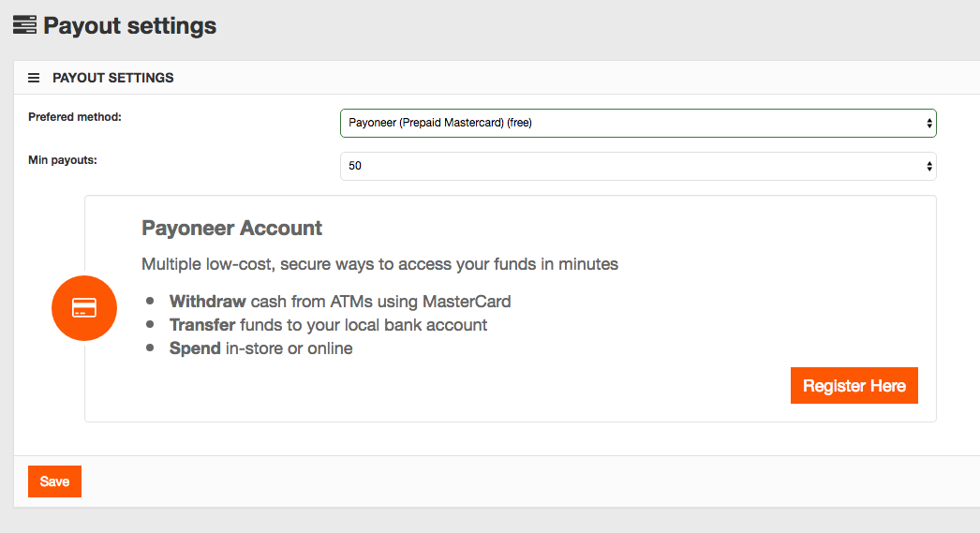Click the "Prefered method:" field label
The width and height of the screenshot is (980, 533).
[75, 117]
